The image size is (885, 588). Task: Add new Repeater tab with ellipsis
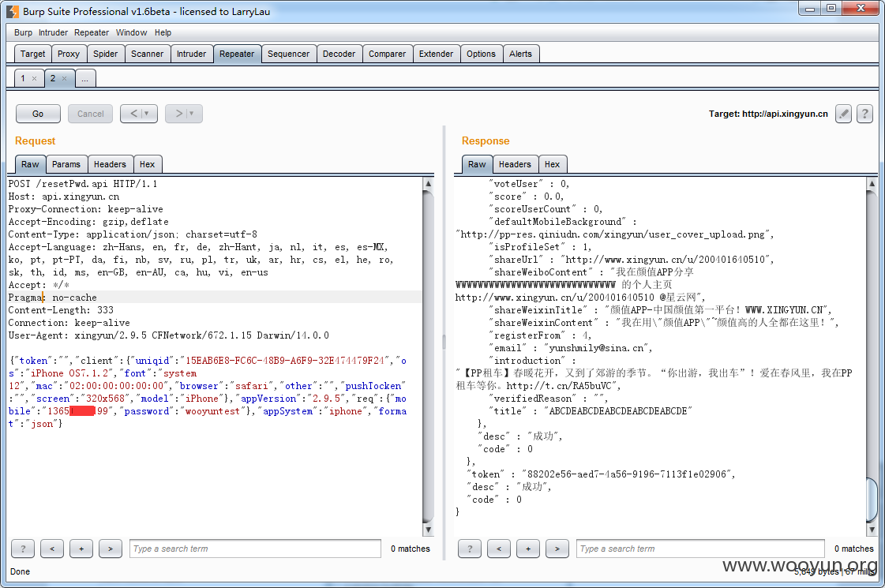(84, 78)
